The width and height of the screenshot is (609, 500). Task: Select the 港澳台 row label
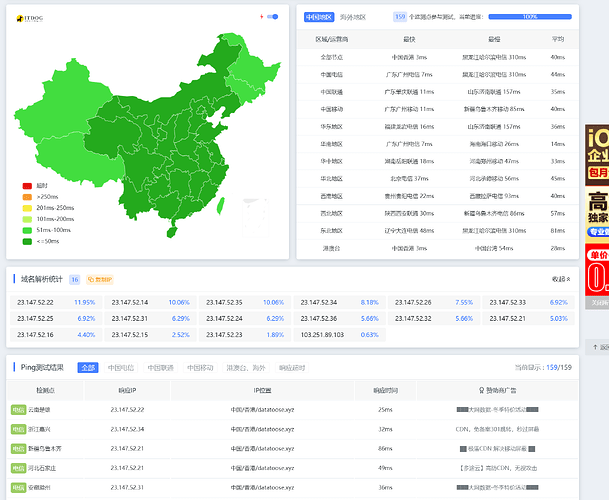click(331, 248)
